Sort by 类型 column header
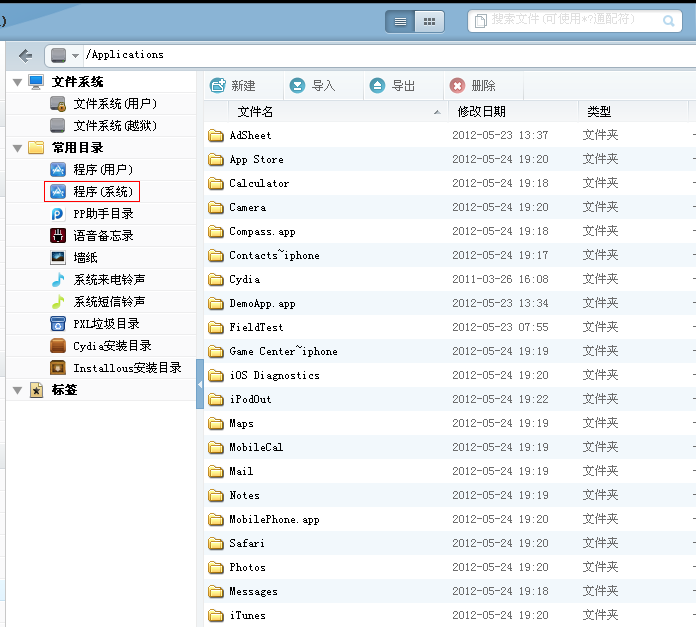This screenshot has width=696, height=627. tap(633, 112)
